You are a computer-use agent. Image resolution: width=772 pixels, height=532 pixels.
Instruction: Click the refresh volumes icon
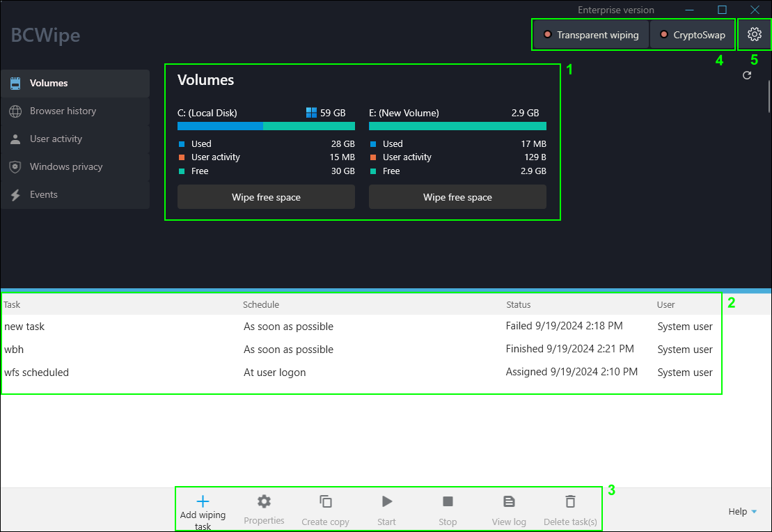tap(747, 75)
